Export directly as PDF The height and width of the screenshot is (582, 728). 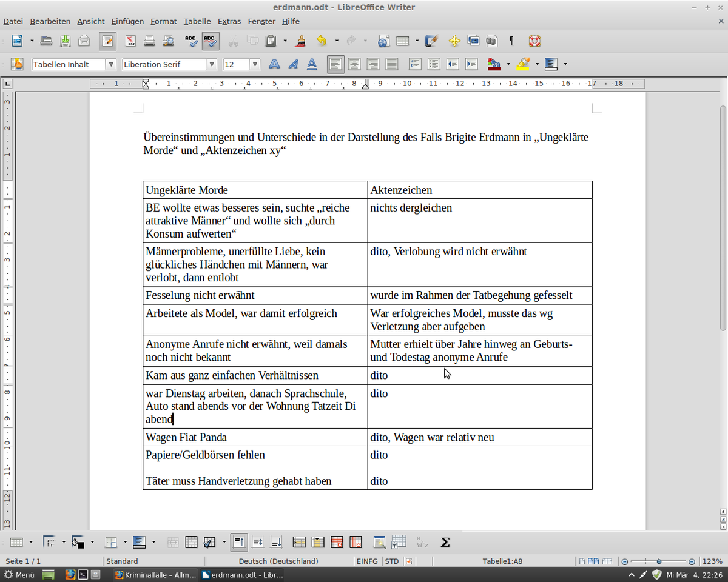pyautogui.click(x=130, y=41)
